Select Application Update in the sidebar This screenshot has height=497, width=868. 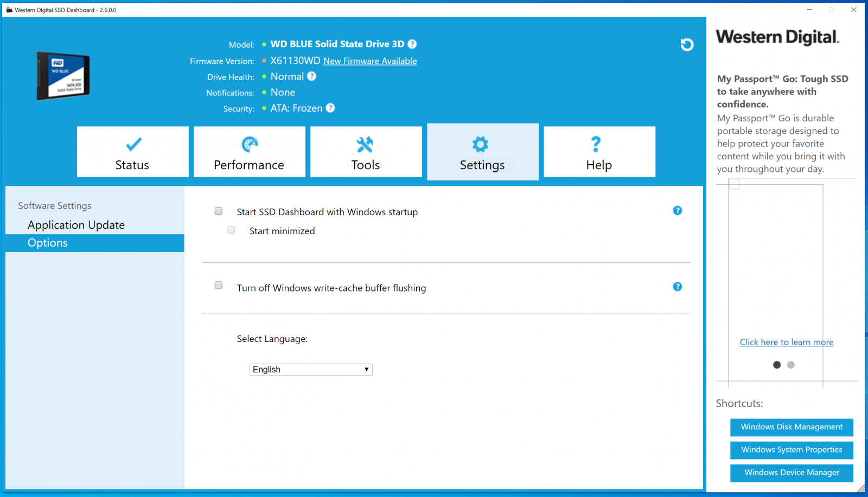click(76, 225)
